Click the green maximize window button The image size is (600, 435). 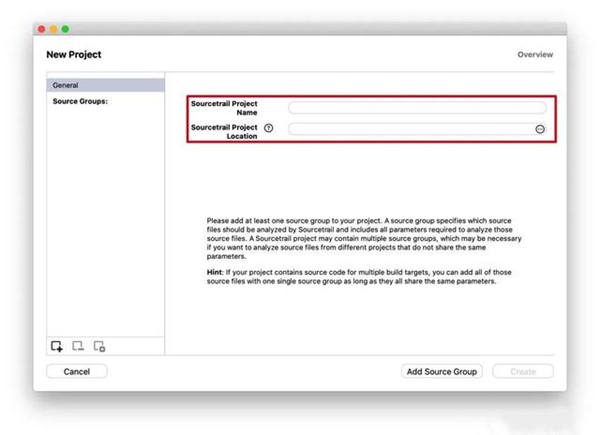(66, 29)
